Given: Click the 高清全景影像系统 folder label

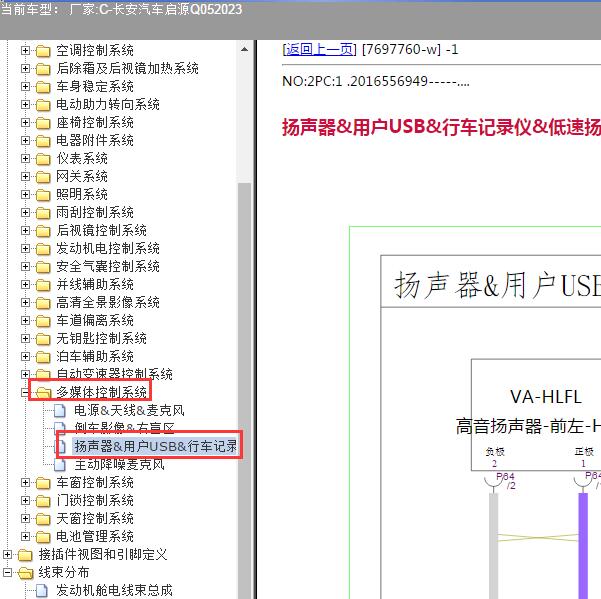Looking at the screenshot, I should [108, 302].
